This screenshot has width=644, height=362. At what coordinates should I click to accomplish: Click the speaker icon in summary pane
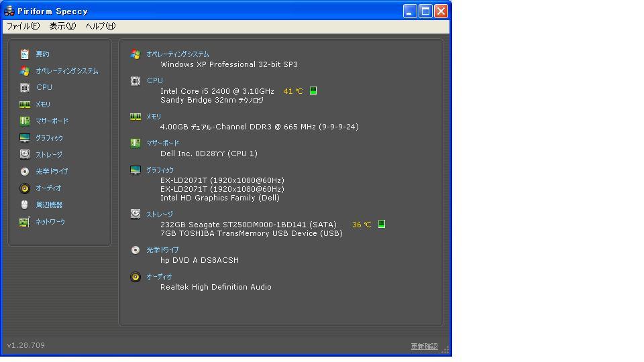click(x=135, y=277)
